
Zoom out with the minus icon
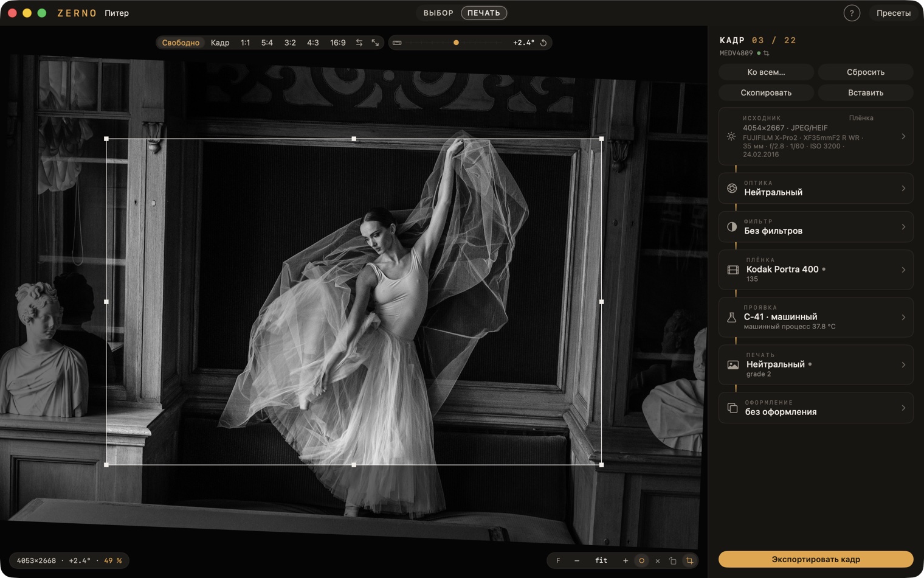point(577,560)
